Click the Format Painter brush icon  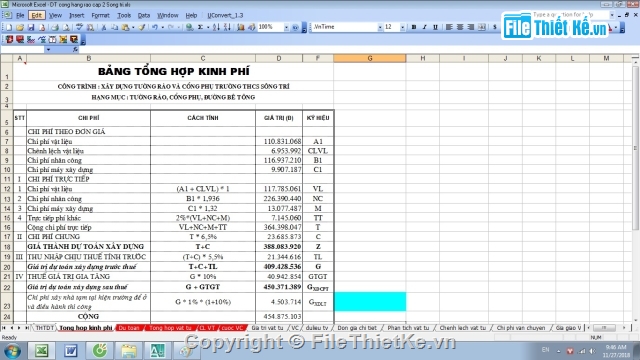coord(142,27)
